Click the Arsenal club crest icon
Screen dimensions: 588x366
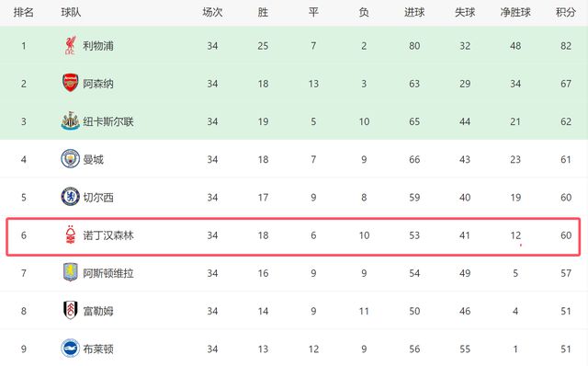(70, 83)
